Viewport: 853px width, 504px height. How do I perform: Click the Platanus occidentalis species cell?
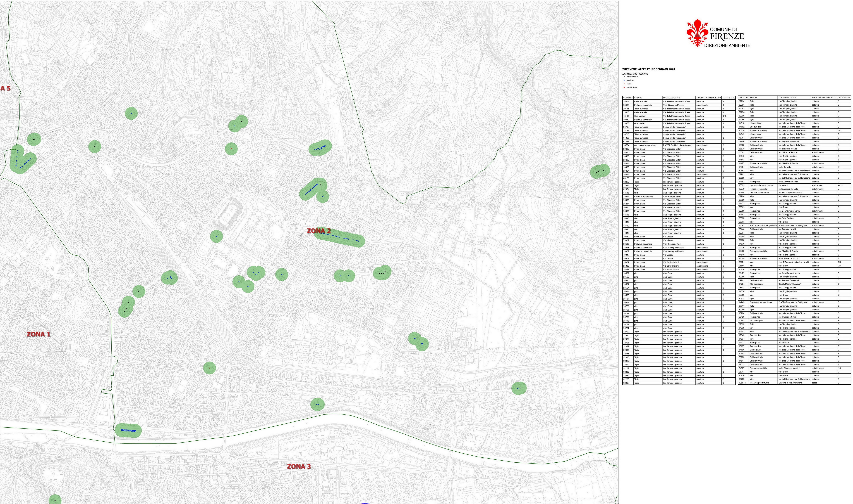647,197
